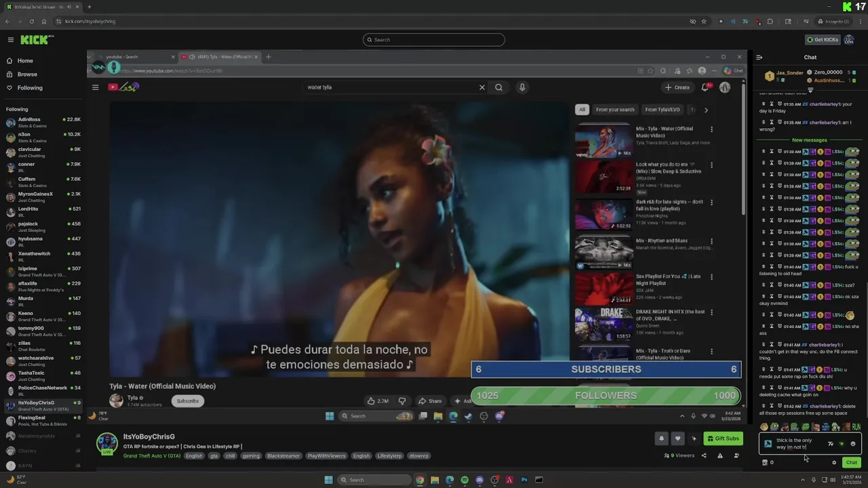
Task: Subscribe to the Tyla YouTube channel
Action: click(x=188, y=401)
